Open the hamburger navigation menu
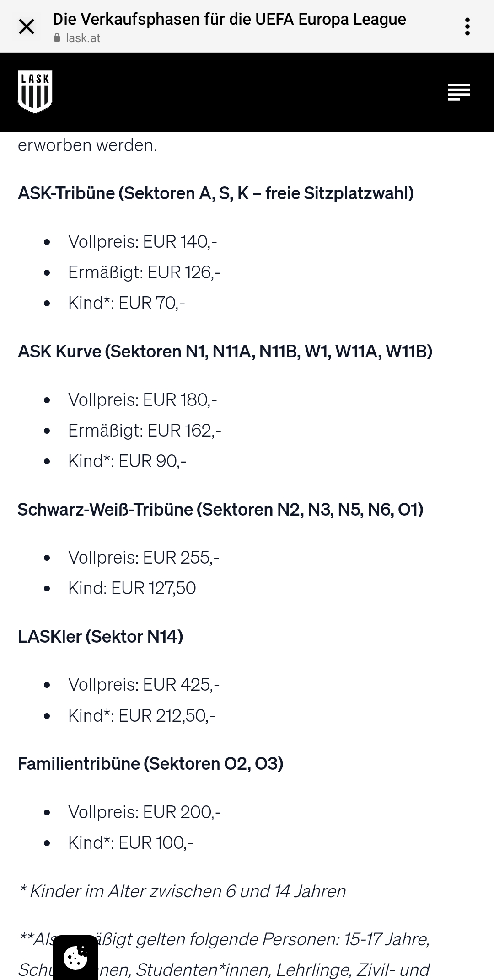 tap(459, 92)
